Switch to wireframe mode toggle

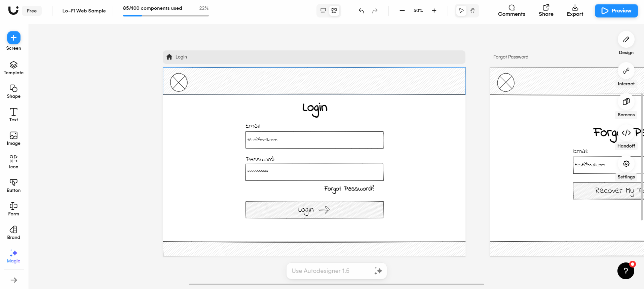point(334,11)
